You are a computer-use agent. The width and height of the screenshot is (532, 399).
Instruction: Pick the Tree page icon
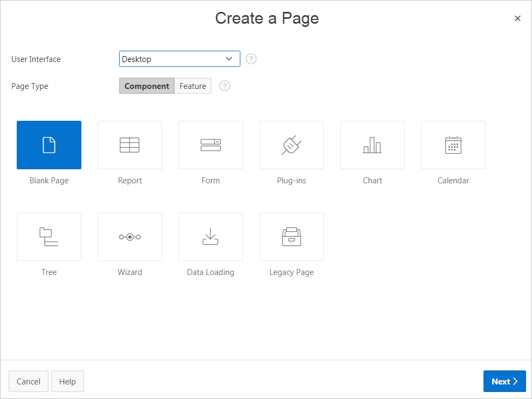(x=49, y=237)
